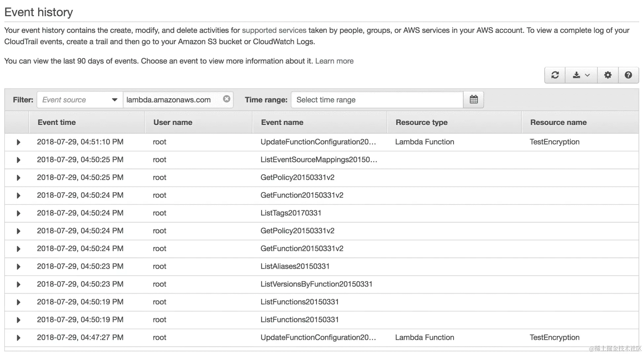Open the supported services link

pyautogui.click(x=274, y=30)
